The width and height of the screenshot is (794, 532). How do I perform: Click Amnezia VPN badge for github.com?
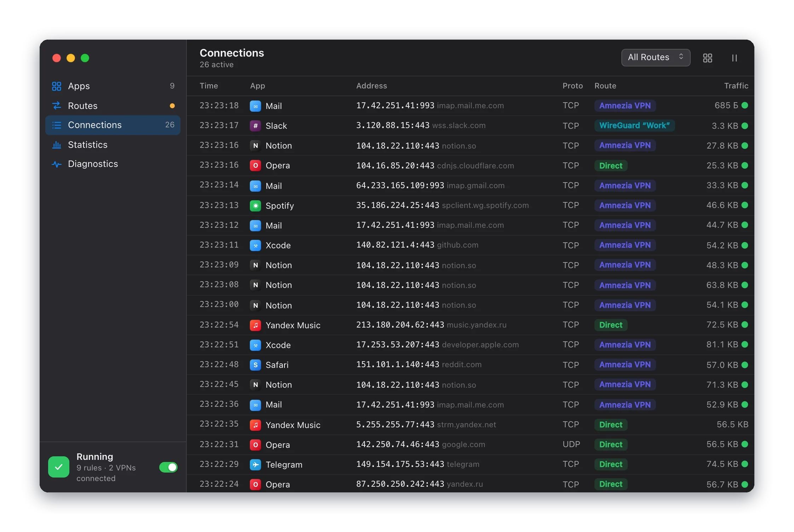[625, 245]
